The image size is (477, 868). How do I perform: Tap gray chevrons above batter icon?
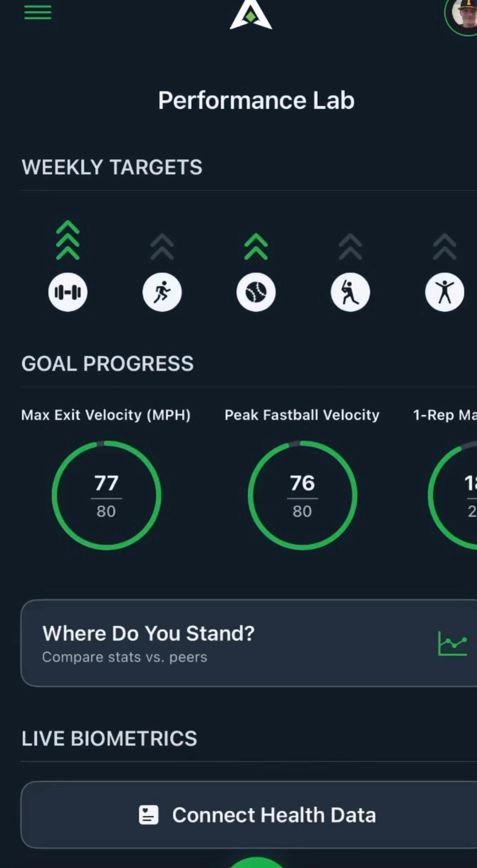350,247
